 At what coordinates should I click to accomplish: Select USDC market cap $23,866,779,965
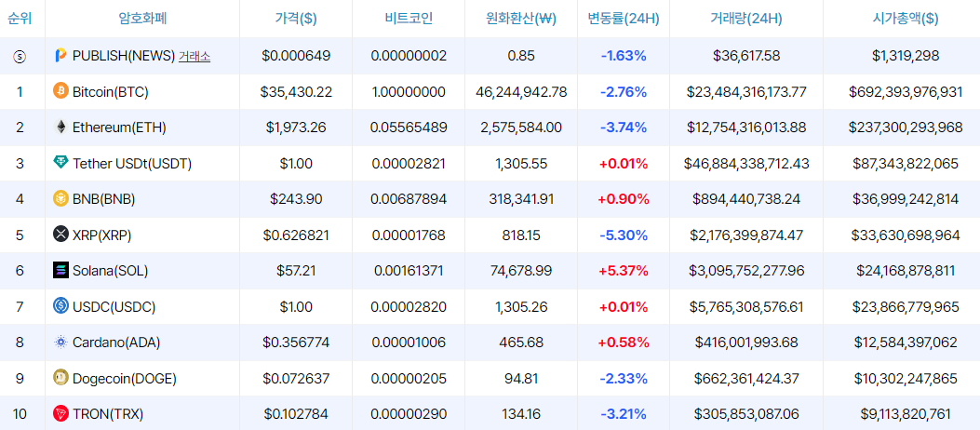click(905, 307)
